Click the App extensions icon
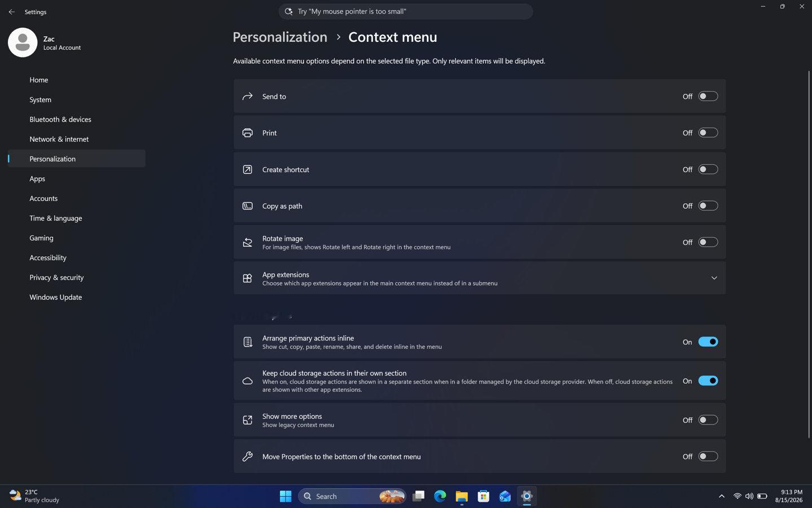 [247, 278]
